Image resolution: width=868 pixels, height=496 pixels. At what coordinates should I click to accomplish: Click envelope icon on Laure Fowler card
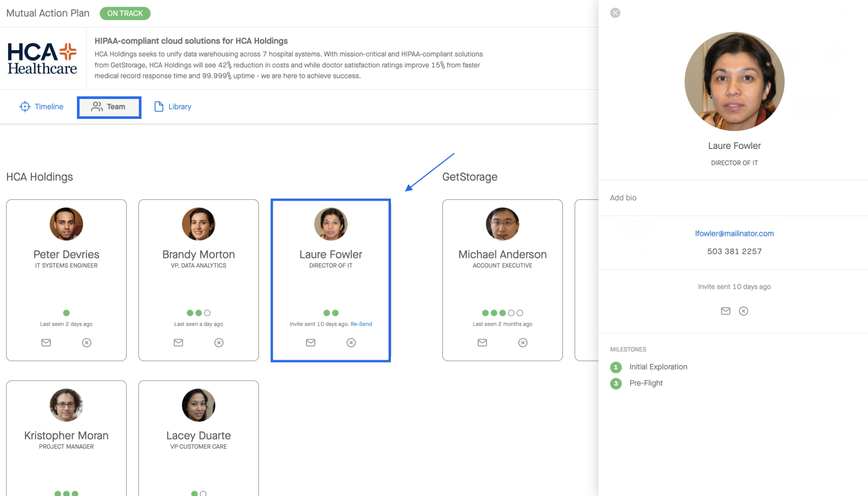pos(310,342)
